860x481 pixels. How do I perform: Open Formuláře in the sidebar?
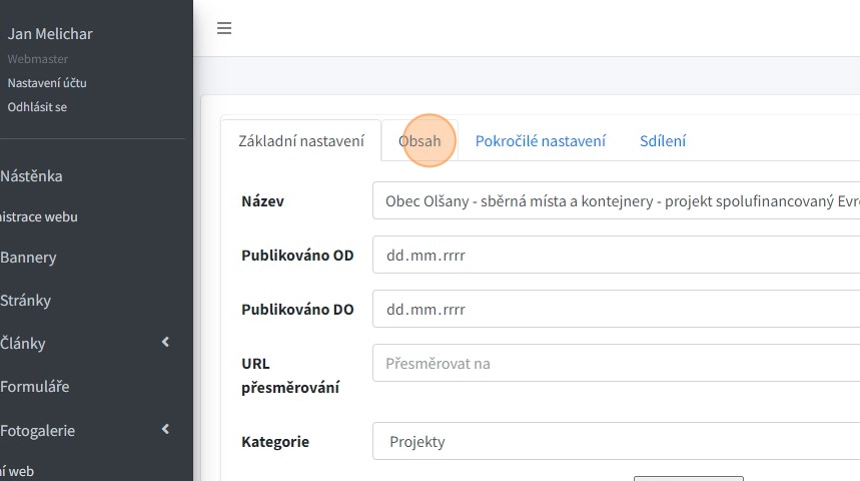(35, 386)
